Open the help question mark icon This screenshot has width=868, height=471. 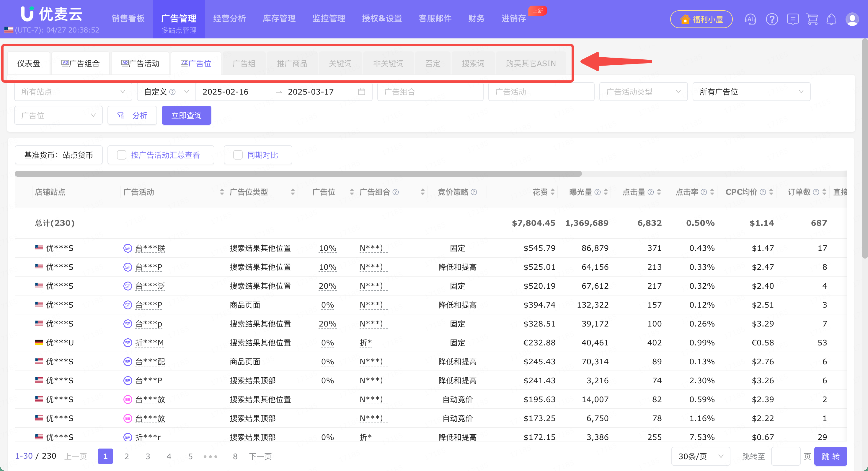pyautogui.click(x=772, y=19)
